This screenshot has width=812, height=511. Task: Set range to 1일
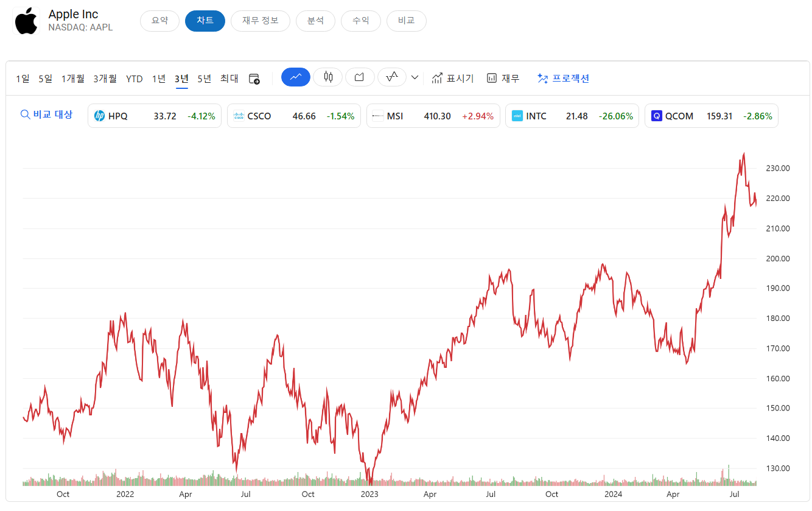tap(23, 79)
